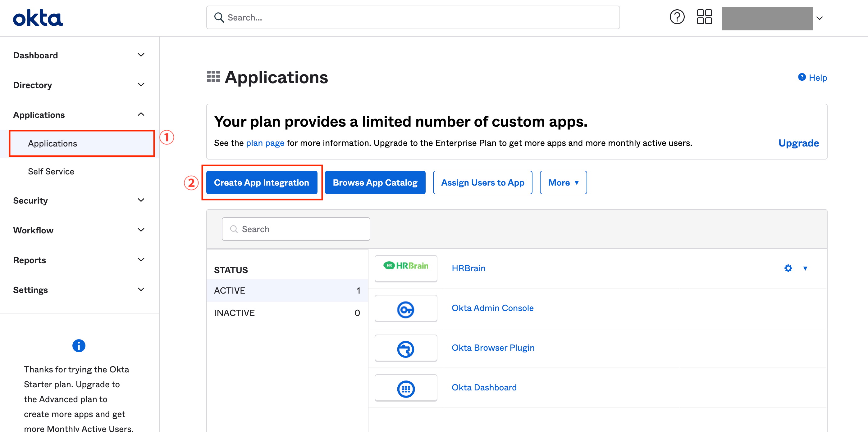
Task: Select Self Service submenu item
Action: click(51, 171)
